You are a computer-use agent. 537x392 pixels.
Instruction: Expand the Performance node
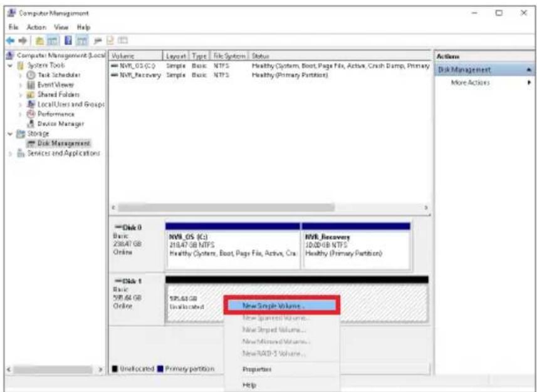(21, 115)
